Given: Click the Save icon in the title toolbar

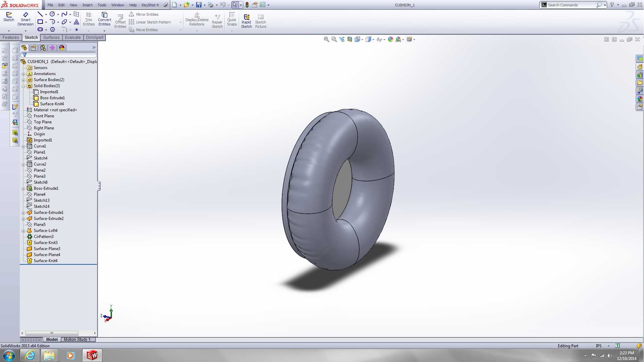Looking at the screenshot, I should [x=199, y=5].
